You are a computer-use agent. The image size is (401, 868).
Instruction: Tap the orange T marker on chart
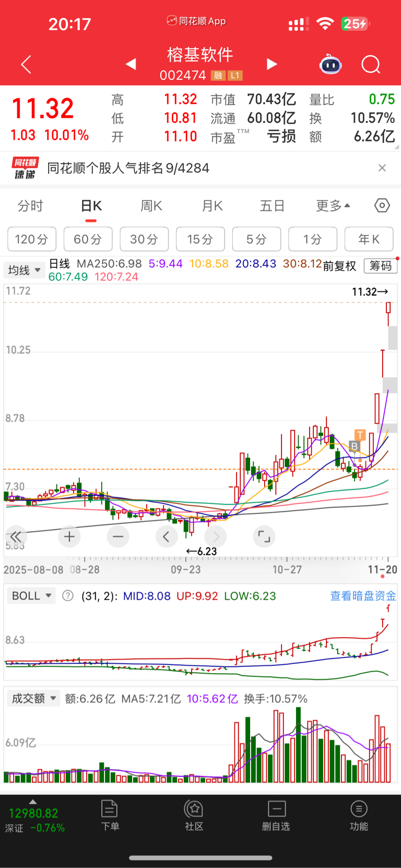tap(360, 435)
